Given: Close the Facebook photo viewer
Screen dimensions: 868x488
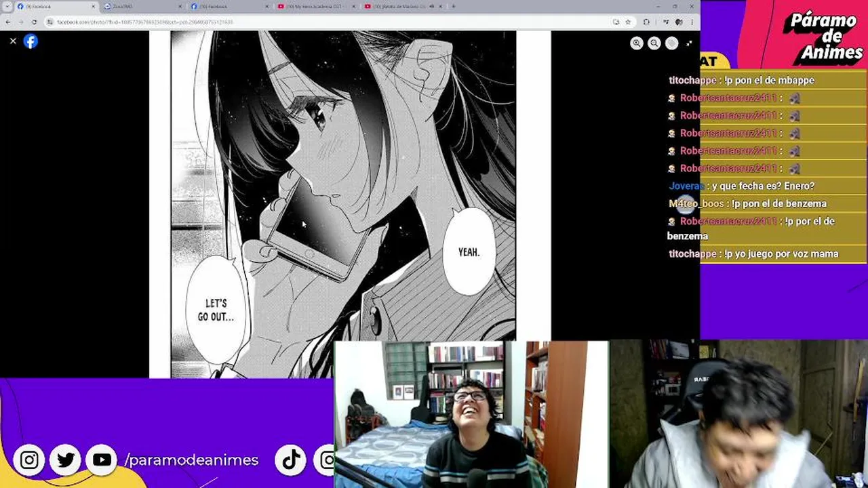Looking at the screenshot, I should click(13, 41).
